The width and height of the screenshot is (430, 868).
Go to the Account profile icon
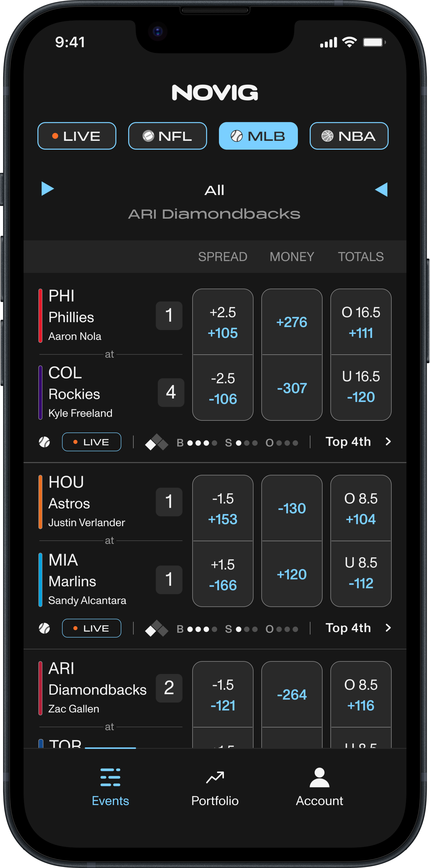pos(319,778)
